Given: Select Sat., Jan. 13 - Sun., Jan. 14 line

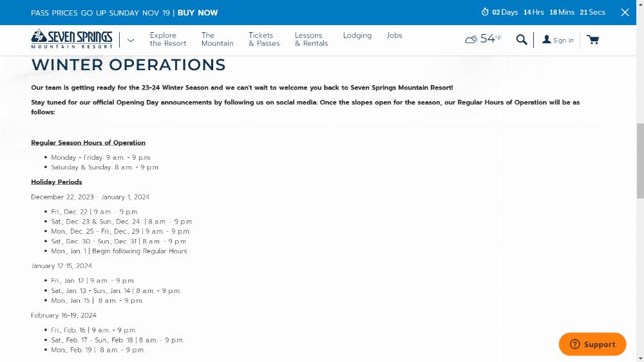Looking at the screenshot, I should coord(116,291).
